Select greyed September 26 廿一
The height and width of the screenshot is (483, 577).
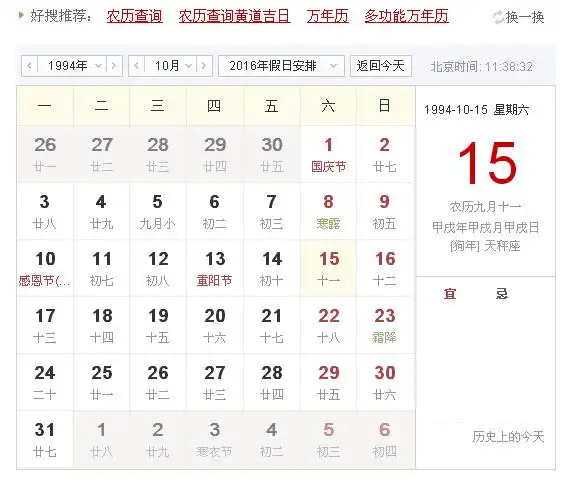(x=45, y=155)
